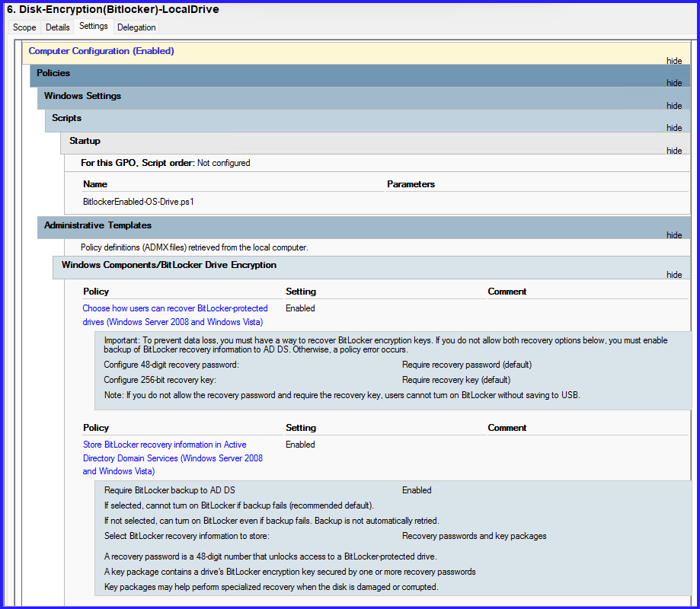Hide the Windows Components/BitLocker Drive Encryption section
700x609 pixels.
point(674,275)
